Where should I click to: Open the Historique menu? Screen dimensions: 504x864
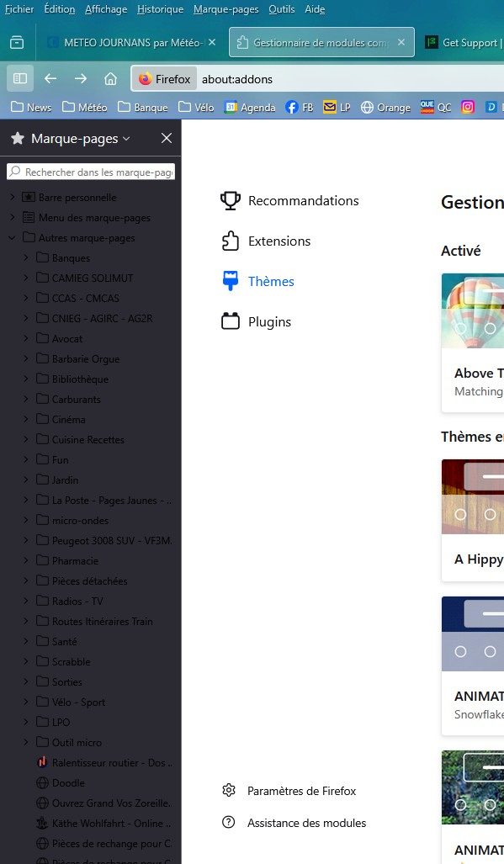tap(160, 9)
